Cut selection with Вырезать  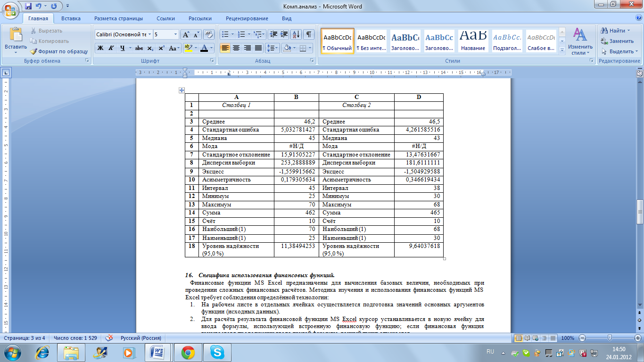pyautogui.click(x=47, y=31)
